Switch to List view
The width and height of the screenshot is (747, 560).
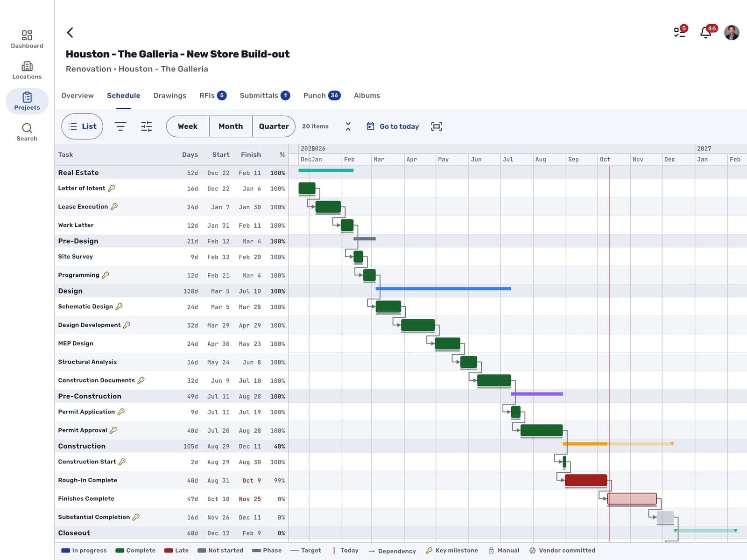(x=82, y=126)
